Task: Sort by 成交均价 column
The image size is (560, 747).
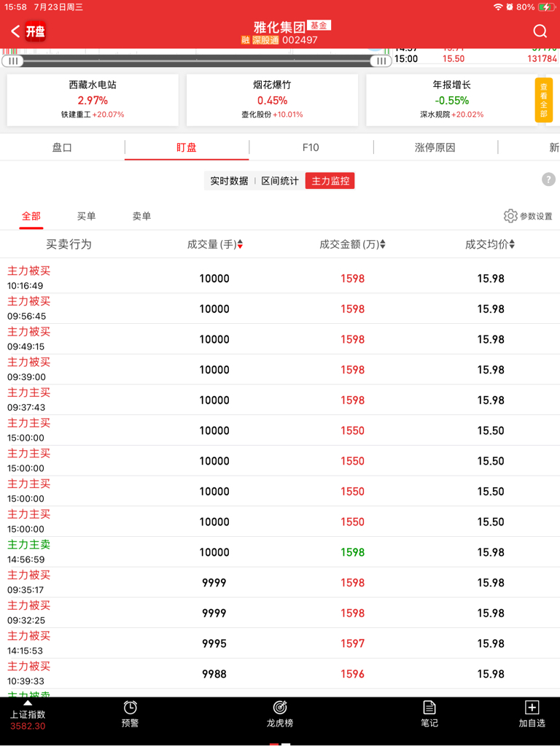Action: click(x=490, y=244)
